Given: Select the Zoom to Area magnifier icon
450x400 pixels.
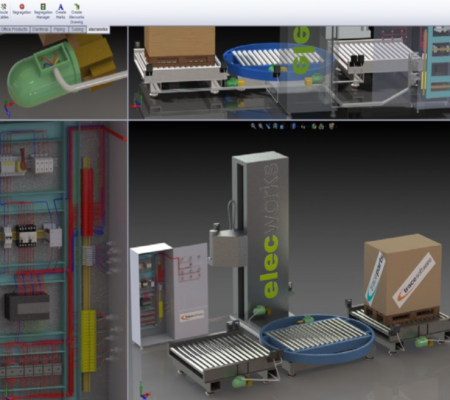Looking at the screenshot, I should tap(261, 126).
